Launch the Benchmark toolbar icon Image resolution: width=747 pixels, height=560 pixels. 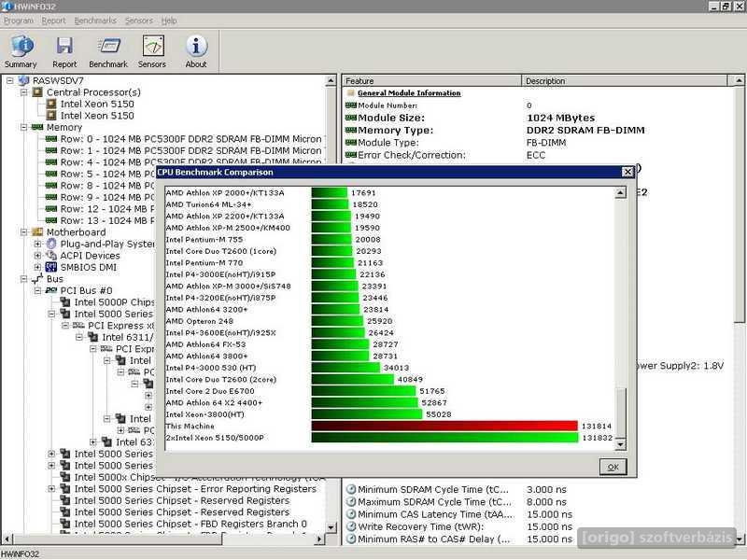click(108, 46)
